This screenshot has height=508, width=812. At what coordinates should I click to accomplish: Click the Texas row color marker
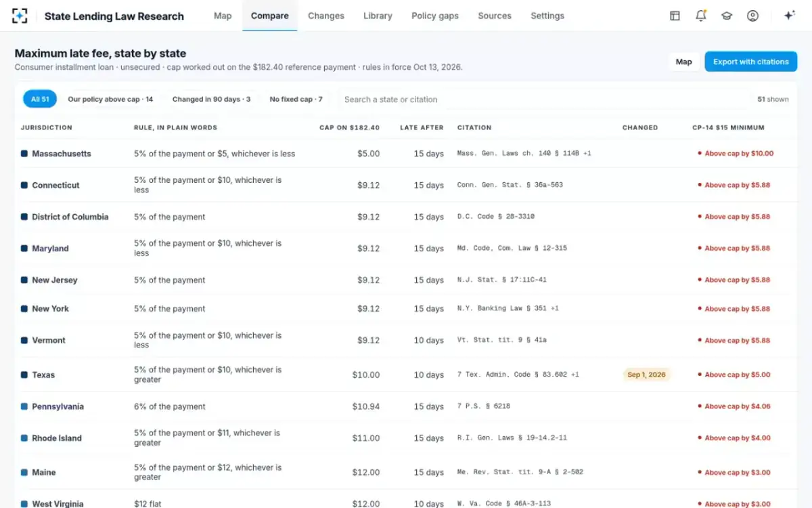pyautogui.click(x=24, y=375)
